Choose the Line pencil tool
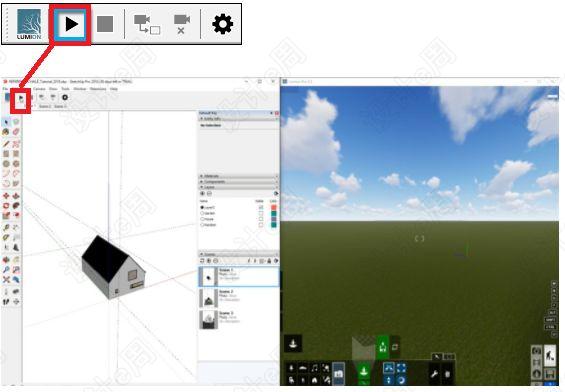The image size is (565, 392). (6, 144)
